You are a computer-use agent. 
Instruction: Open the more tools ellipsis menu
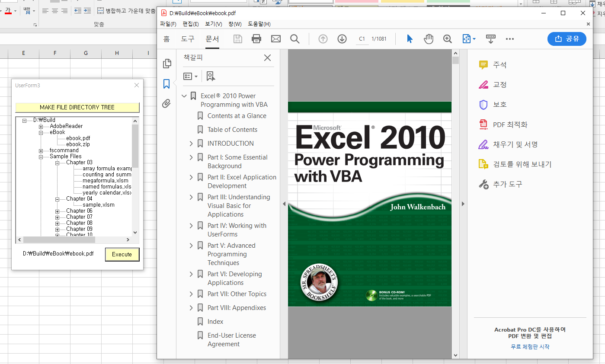pos(510,39)
